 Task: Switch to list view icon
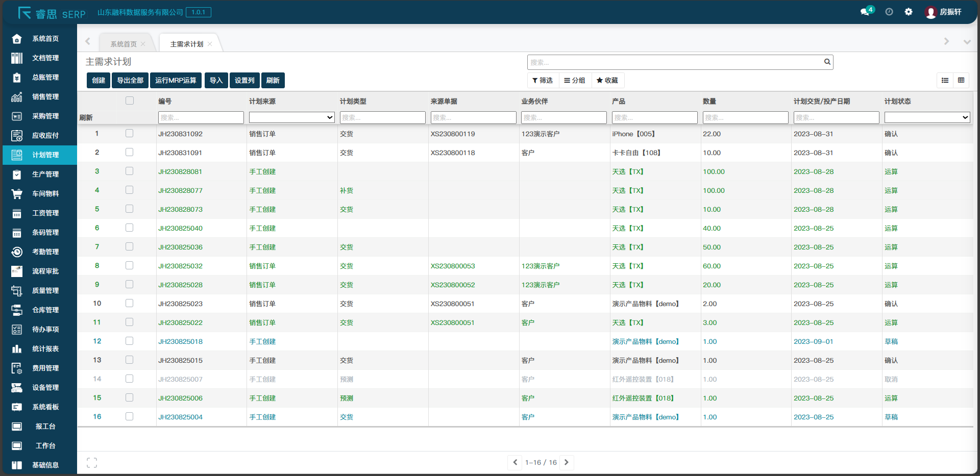pos(945,81)
